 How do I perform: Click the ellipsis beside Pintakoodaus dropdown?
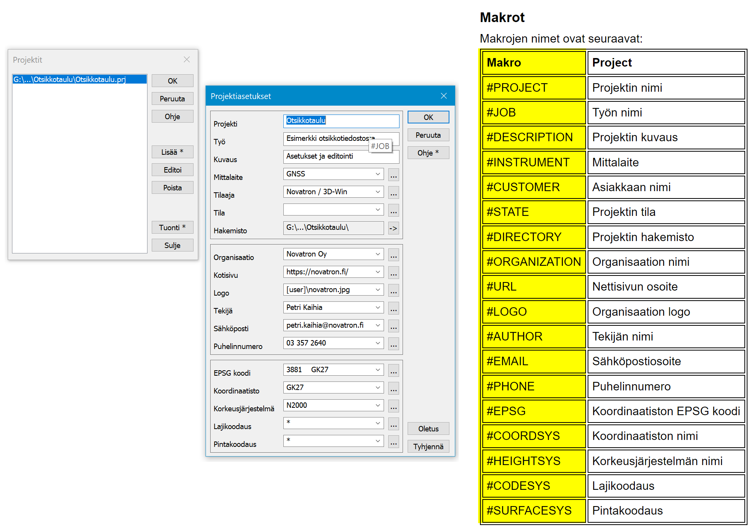pyautogui.click(x=393, y=441)
